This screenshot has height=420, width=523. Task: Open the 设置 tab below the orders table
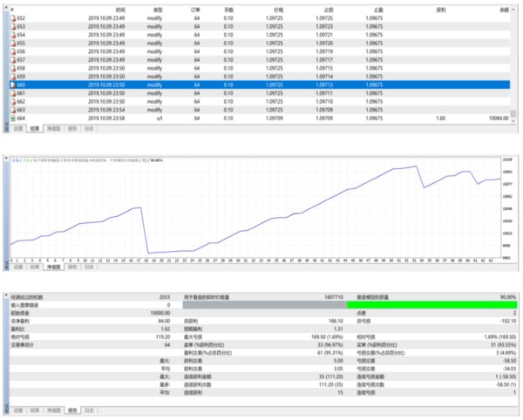click(17, 127)
